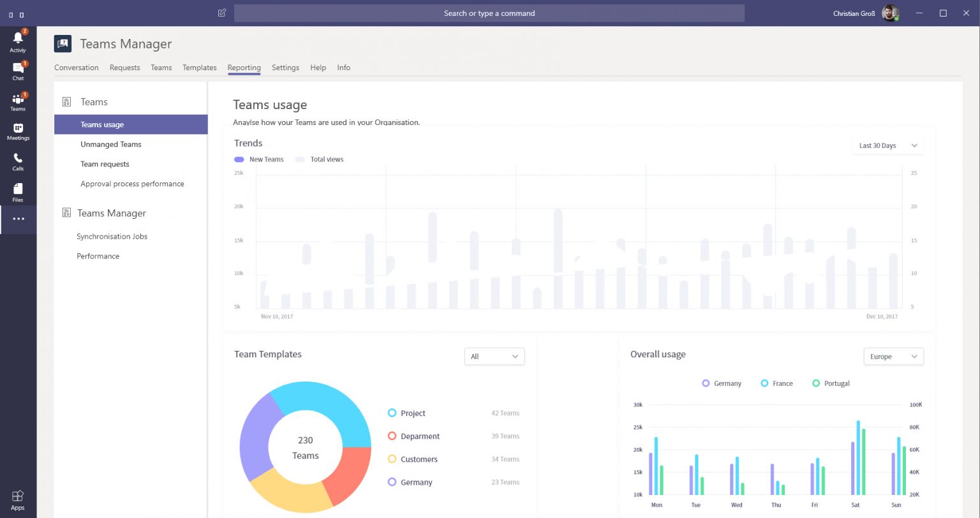Toggle Customers entry in Team Templates legend
Screen dimensions: 980x518
(413, 459)
